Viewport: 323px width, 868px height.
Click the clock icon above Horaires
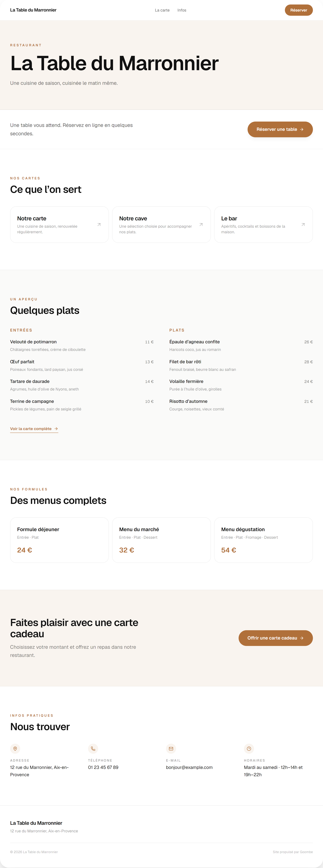[x=249, y=749]
